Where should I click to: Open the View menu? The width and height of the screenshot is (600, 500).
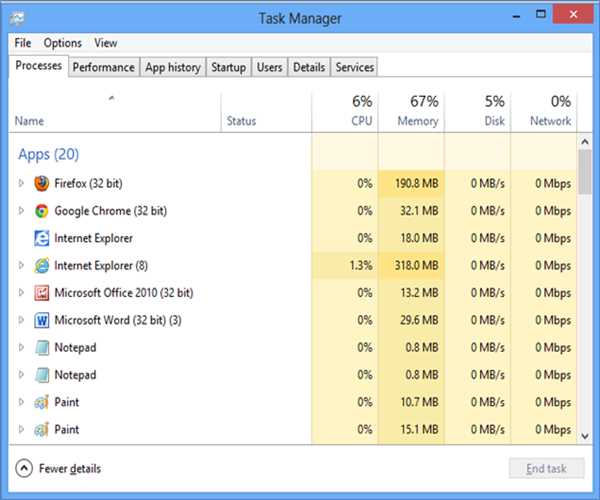[105, 43]
